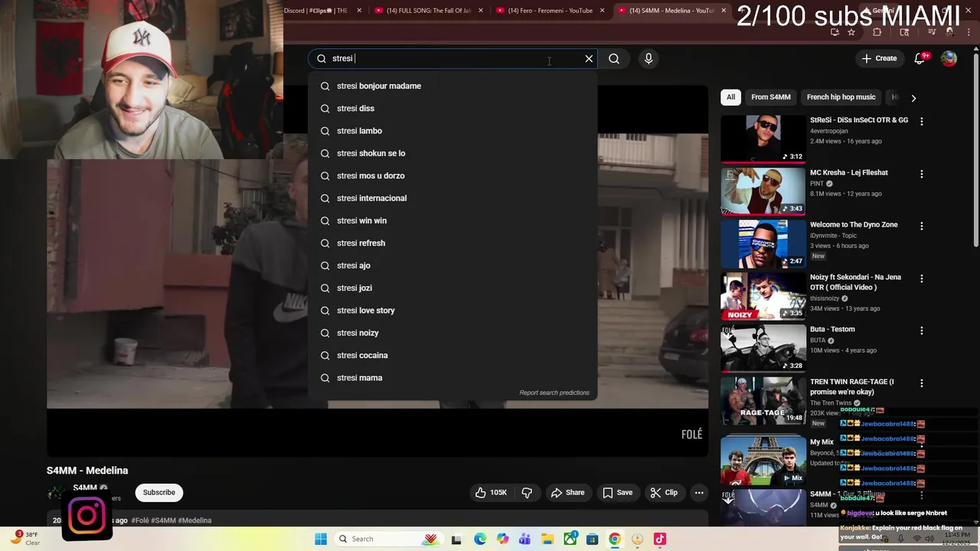Choose "stresi mos u dorzo" suggestion
980x551 pixels.
[x=452, y=176]
